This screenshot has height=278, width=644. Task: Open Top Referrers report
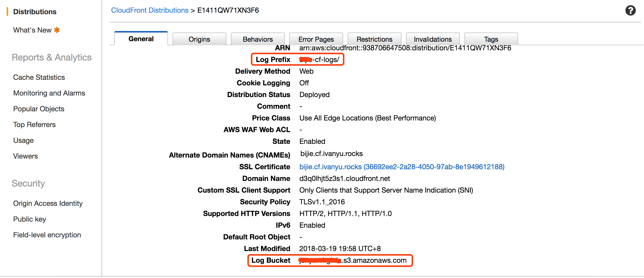(x=34, y=125)
